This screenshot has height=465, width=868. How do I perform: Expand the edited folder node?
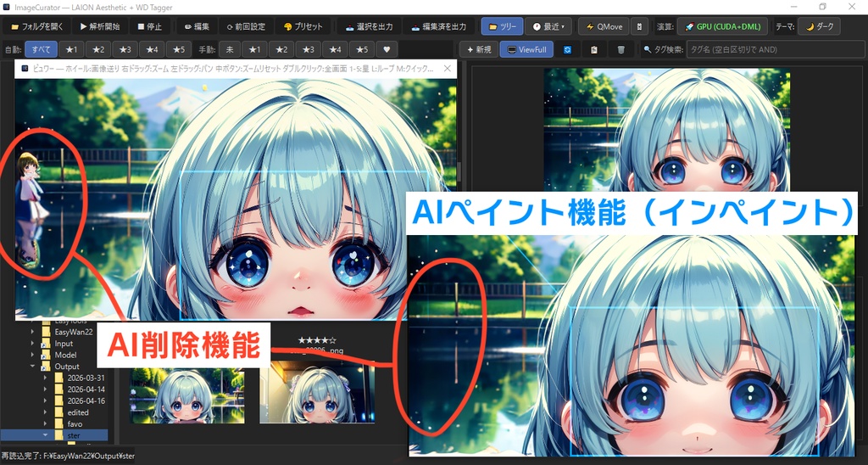click(x=45, y=412)
